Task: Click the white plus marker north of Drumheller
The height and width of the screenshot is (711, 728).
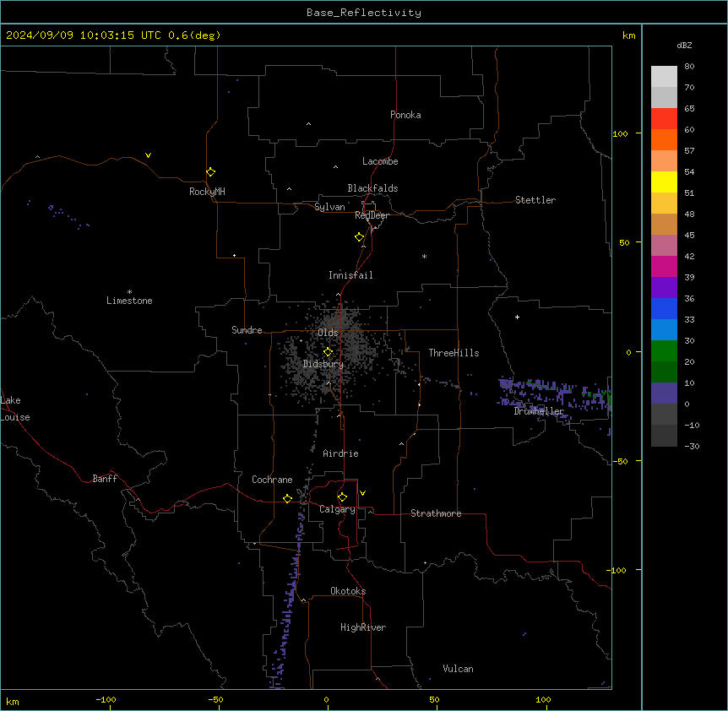Action: point(517,317)
